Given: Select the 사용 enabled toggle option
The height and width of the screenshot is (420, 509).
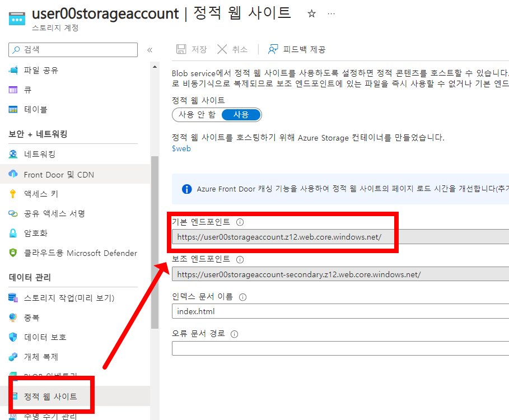Looking at the screenshot, I should point(241,115).
